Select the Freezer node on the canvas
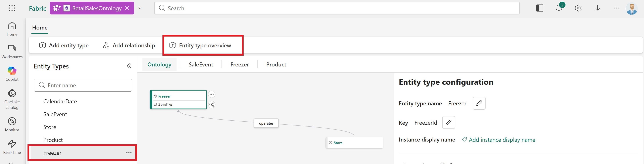644x164 pixels. 178,100
